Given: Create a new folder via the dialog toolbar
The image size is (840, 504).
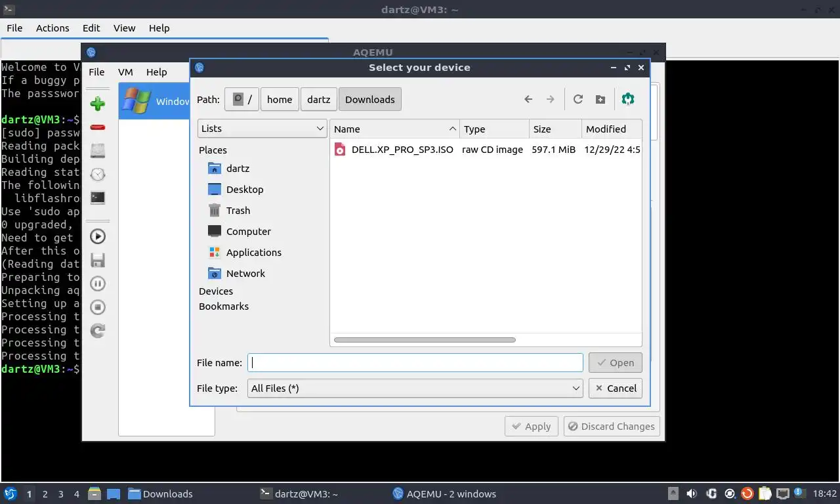Looking at the screenshot, I should pyautogui.click(x=600, y=99).
